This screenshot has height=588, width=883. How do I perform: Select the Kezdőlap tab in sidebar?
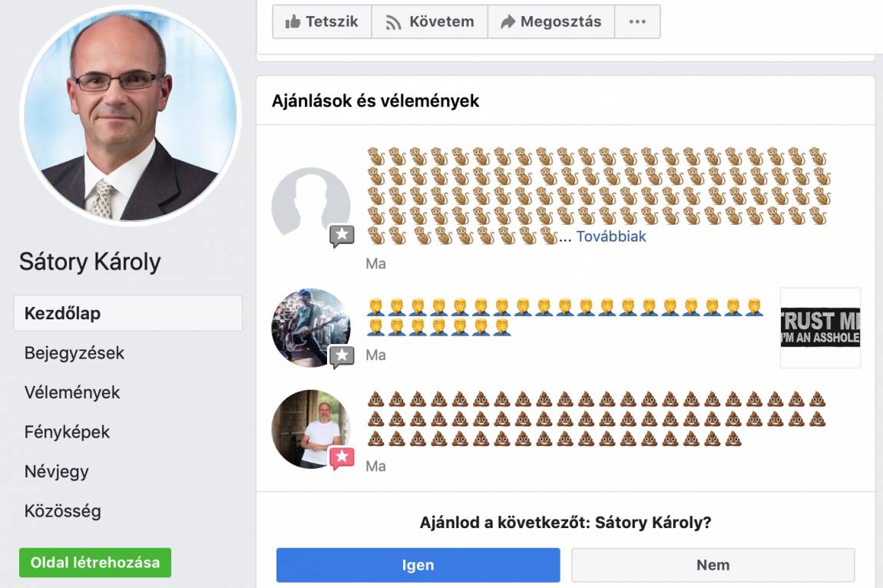point(127,313)
